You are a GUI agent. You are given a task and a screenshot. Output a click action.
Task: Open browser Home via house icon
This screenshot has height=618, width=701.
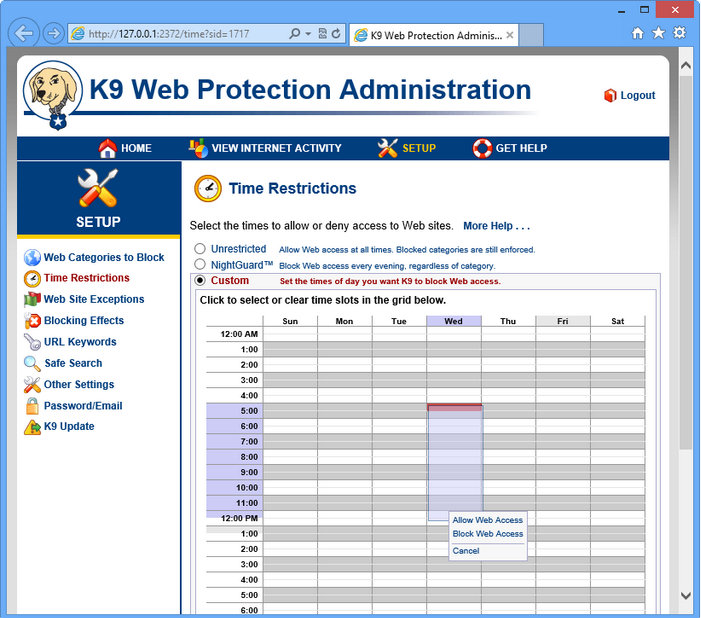[638, 33]
